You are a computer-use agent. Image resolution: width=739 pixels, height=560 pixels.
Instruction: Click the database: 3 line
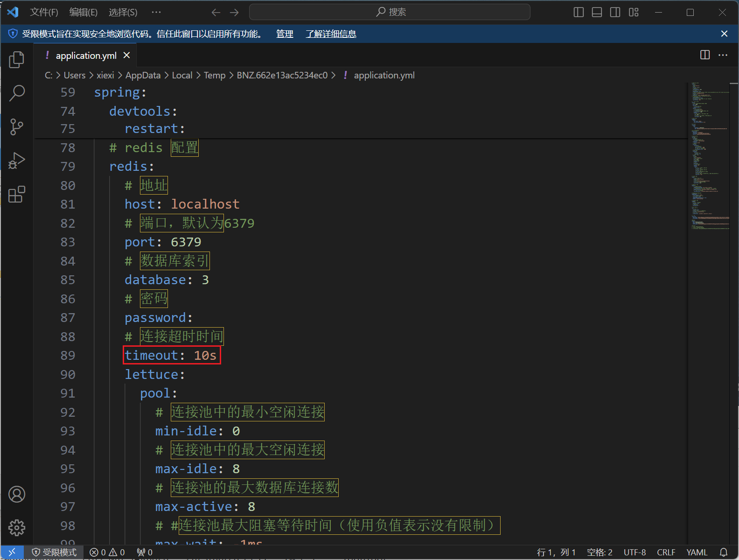(x=167, y=280)
